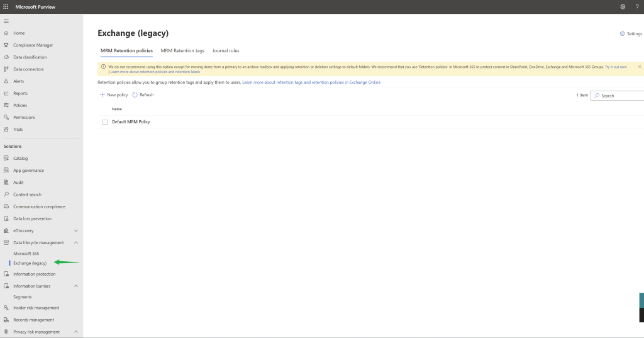Screen dimensions: 644x338
Task: Click the App governance icon
Action: click(x=6, y=170)
